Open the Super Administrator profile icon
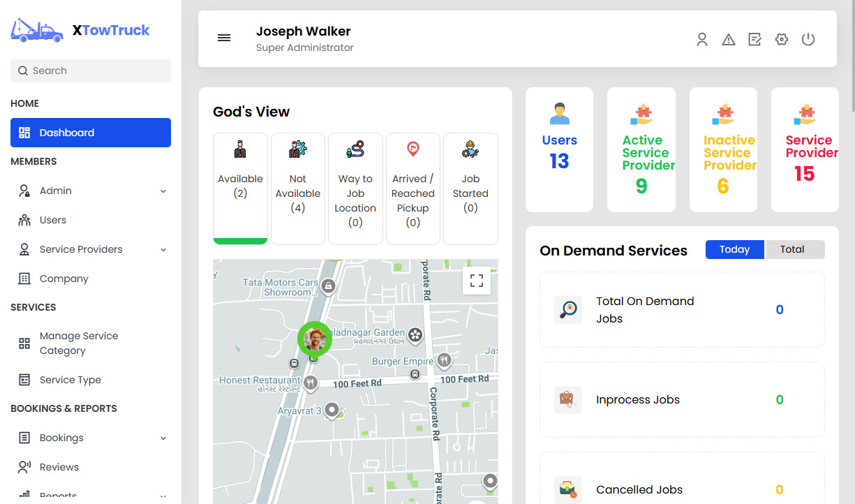The image size is (855, 504). [702, 39]
